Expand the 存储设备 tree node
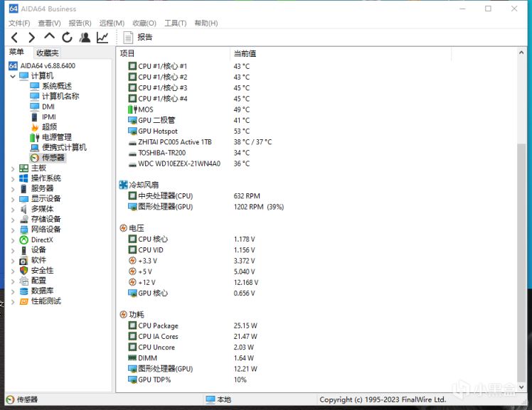Image resolution: width=532 pixels, height=410 pixels. click(13, 220)
